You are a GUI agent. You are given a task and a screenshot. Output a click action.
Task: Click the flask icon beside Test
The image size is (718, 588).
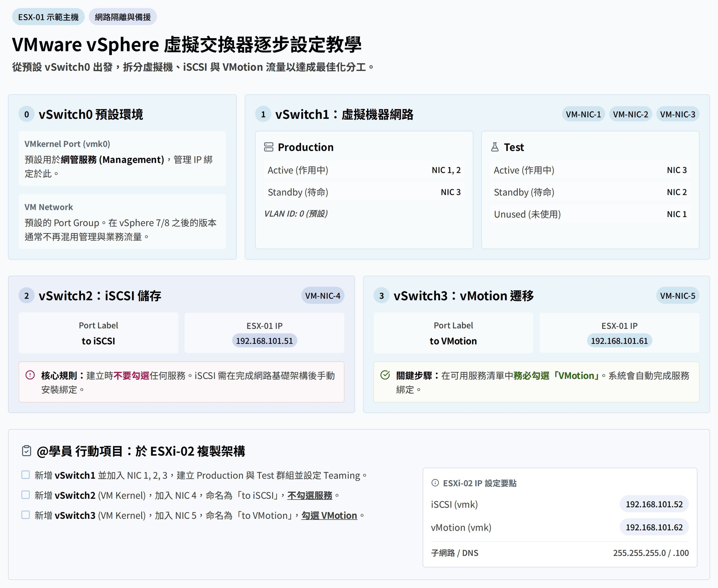(x=495, y=147)
